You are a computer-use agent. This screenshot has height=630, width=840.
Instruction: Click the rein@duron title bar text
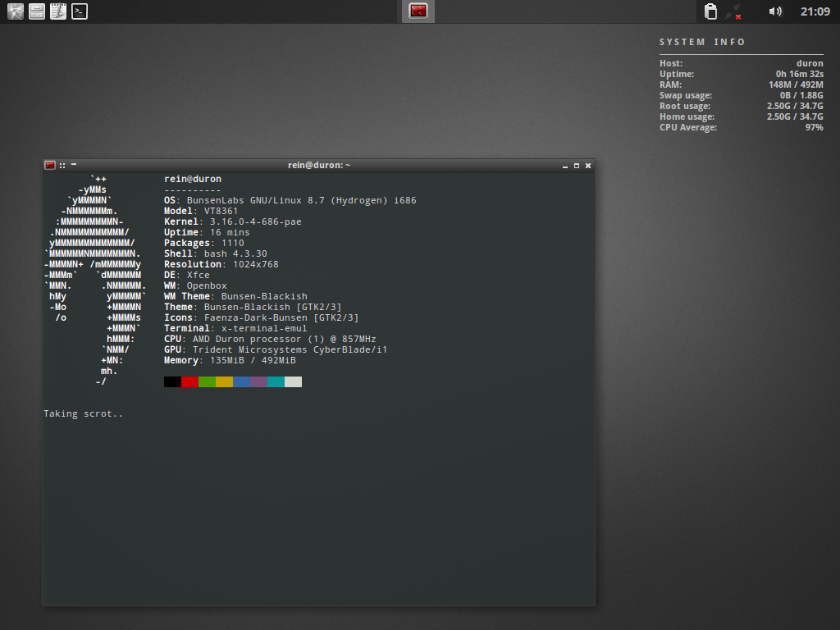(319, 165)
